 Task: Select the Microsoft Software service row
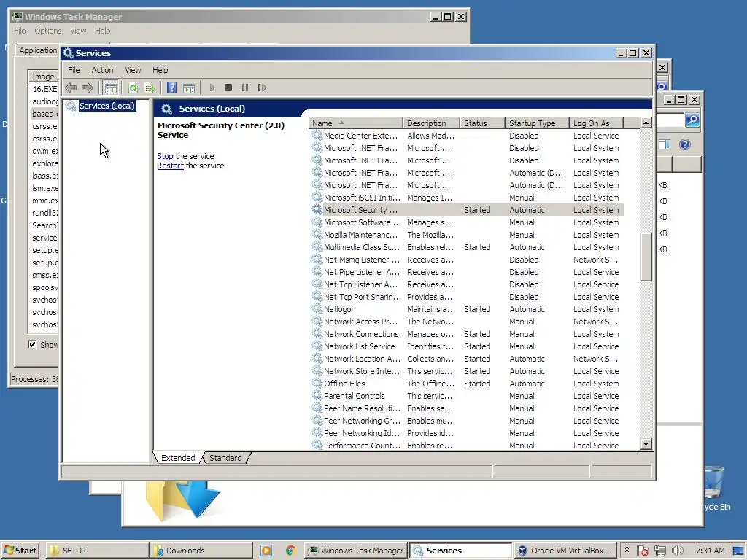click(466, 222)
